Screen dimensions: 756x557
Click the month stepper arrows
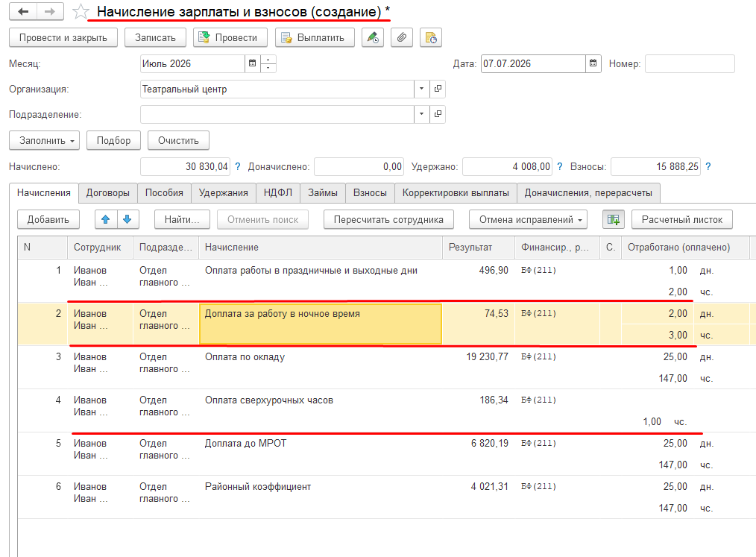[268, 63]
